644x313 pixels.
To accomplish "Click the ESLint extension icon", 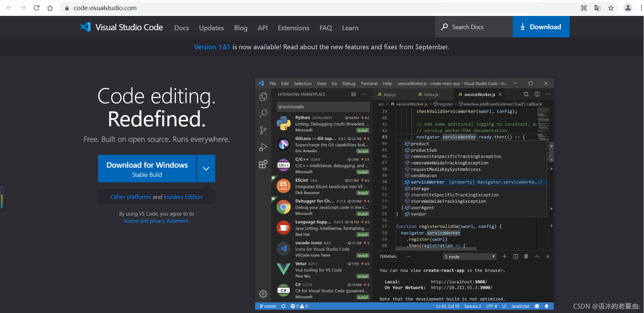I will pos(283,186).
